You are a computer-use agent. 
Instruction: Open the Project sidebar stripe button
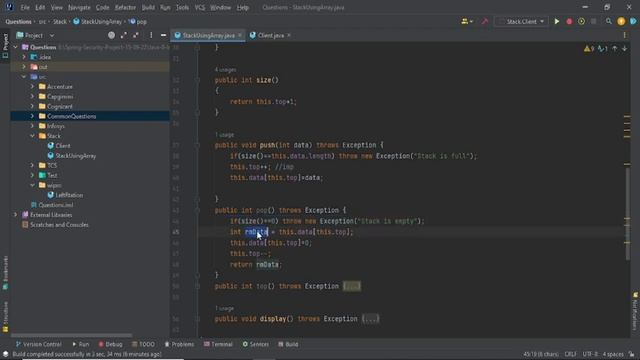(5, 46)
